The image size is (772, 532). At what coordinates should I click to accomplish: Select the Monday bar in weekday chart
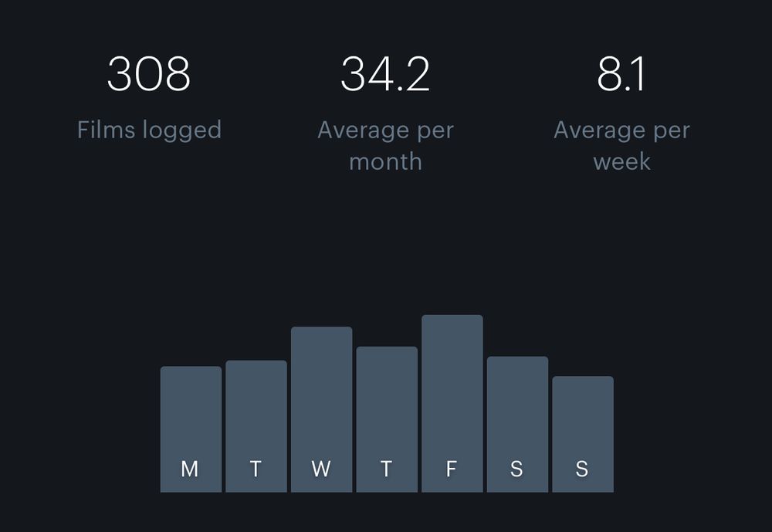(191, 429)
